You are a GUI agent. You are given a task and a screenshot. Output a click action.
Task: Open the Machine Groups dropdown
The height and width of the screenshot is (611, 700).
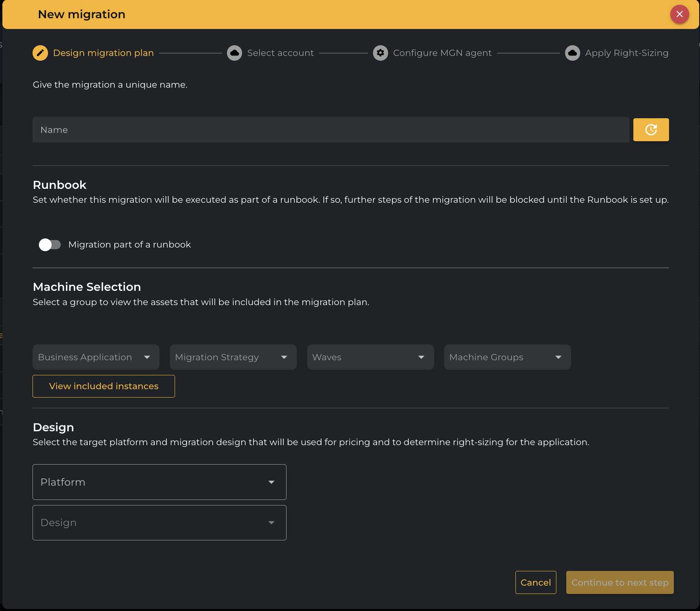point(508,357)
